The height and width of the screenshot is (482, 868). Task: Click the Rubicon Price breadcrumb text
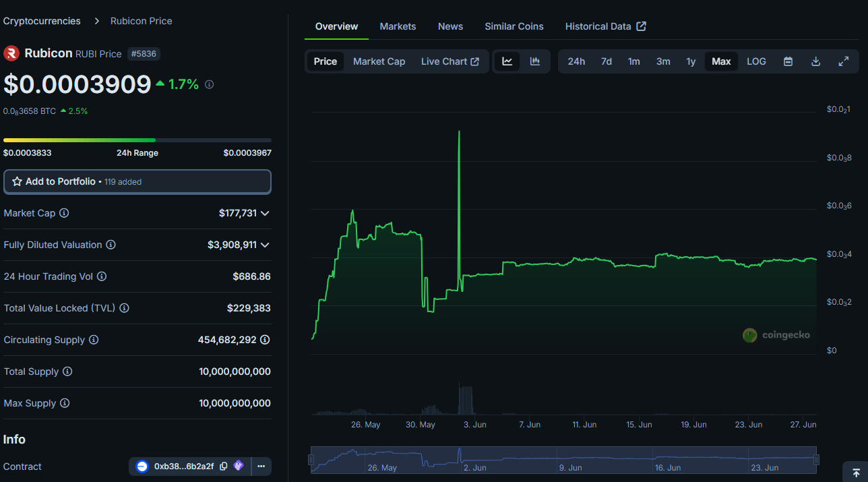click(x=142, y=21)
